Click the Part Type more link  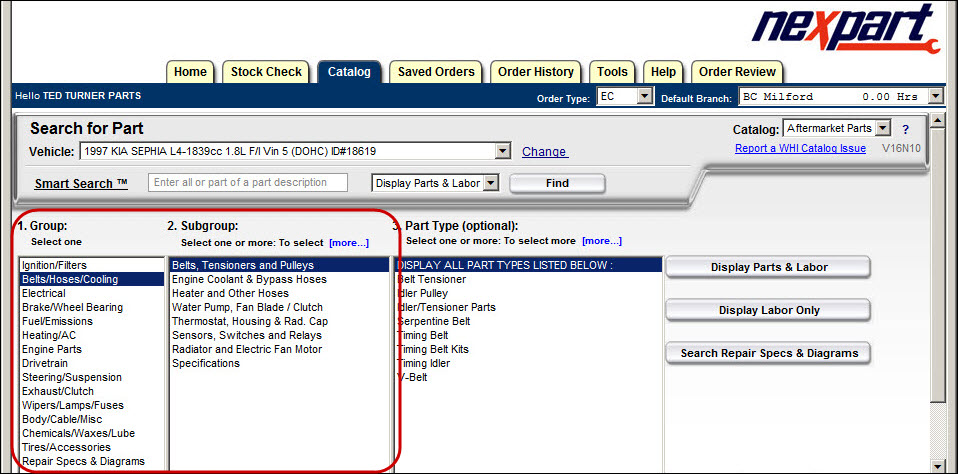point(602,241)
